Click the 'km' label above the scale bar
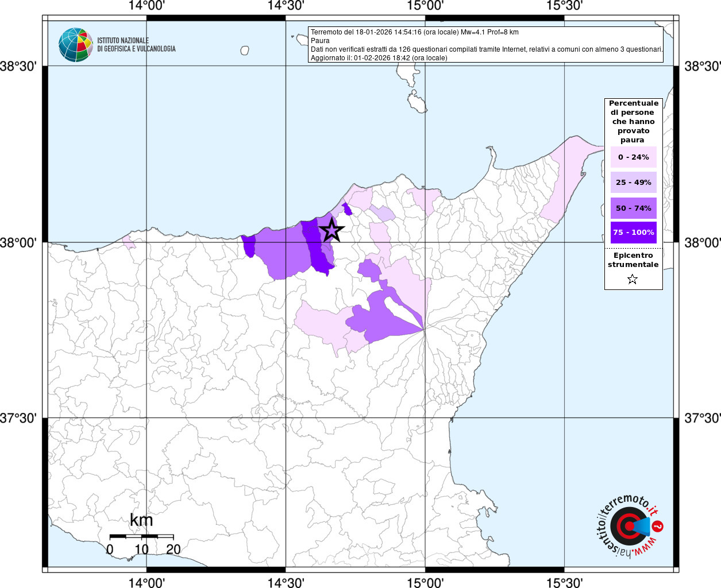This screenshot has height=588, width=721. [141, 520]
